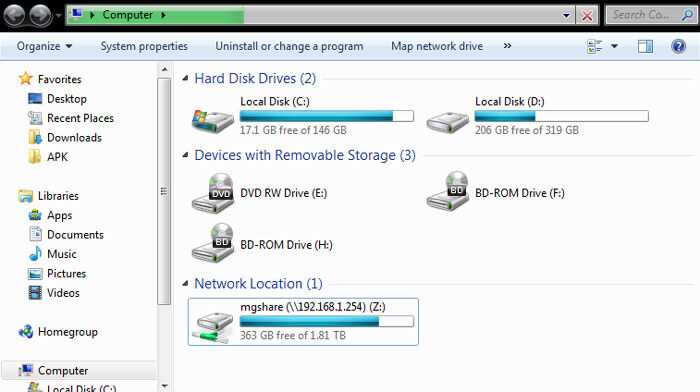Expand the arrow after Computer in breadcrumb
This screenshot has height=392, width=700.
click(163, 15)
